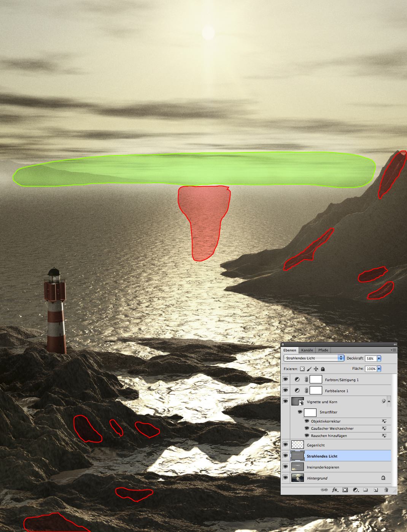The width and height of the screenshot is (407, 532).
Task: Switch to the Pfade tab
Action: click(323, 350)
